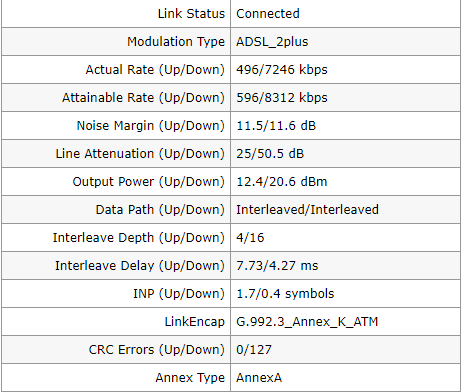Click the Link Status label
The width and height of the screenshot is (462, 392).
(x=191, y=14)
